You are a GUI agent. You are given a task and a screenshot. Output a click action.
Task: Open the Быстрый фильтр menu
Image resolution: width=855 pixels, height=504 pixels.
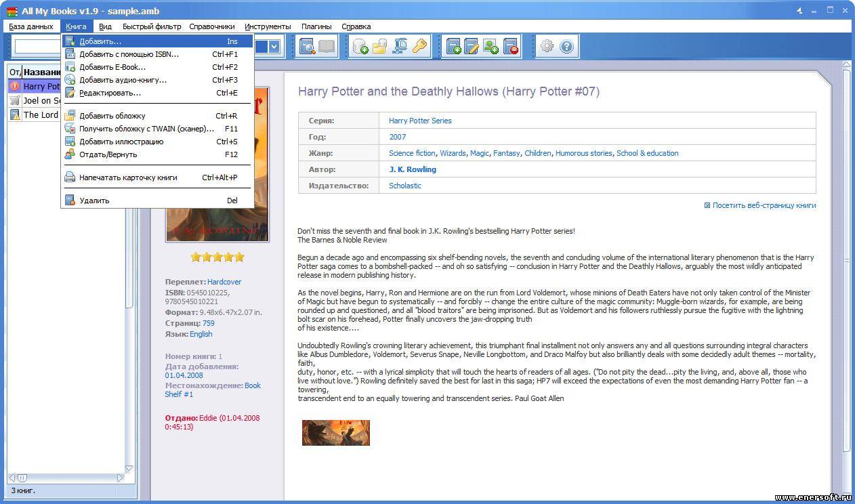(x=152, y=26)
